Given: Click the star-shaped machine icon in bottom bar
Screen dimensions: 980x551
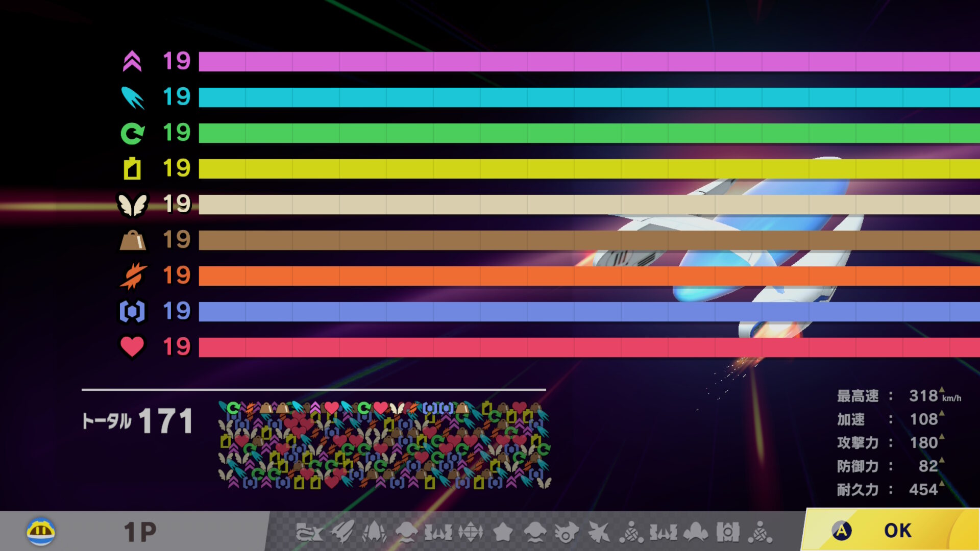Looking at the screenshot, I should [x=503, y=532].
